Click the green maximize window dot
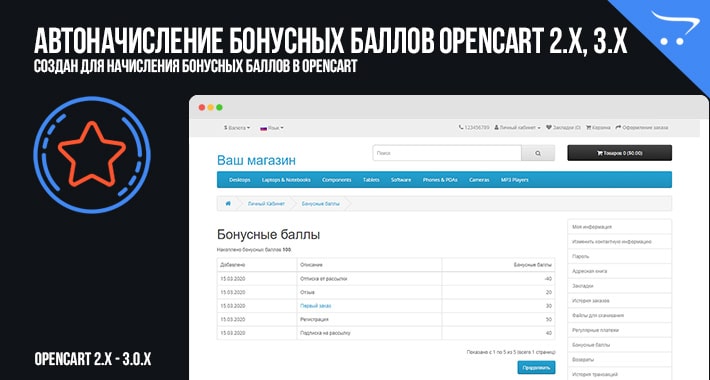The width and height of the screenshot is (710, 380). click(x=219, y=107)
